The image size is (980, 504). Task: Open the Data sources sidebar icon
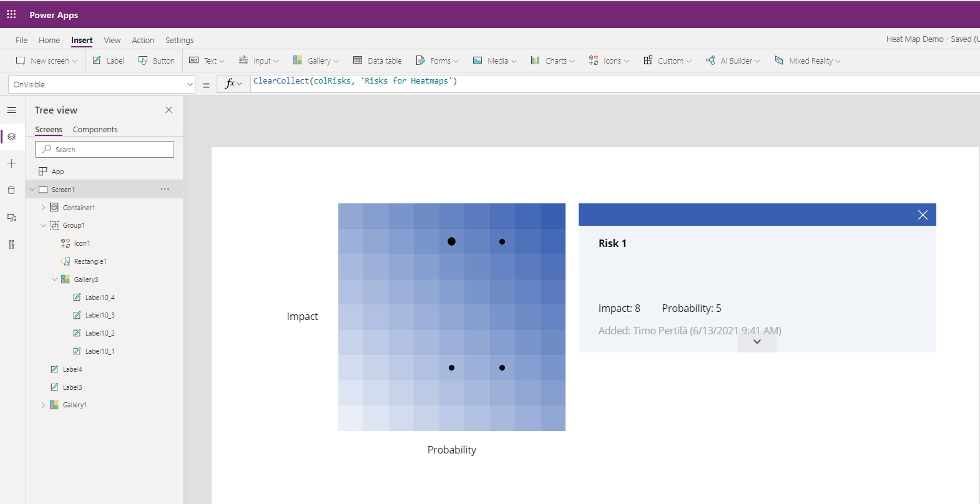11,190
